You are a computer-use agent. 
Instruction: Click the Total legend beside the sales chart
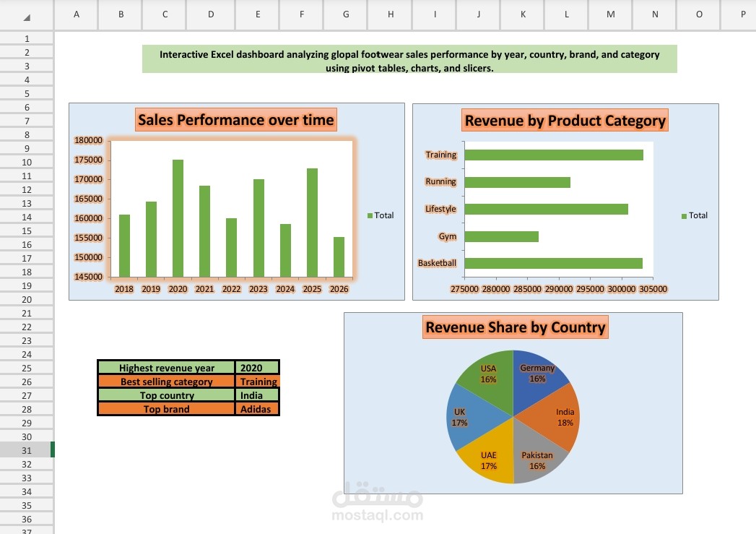381,215
